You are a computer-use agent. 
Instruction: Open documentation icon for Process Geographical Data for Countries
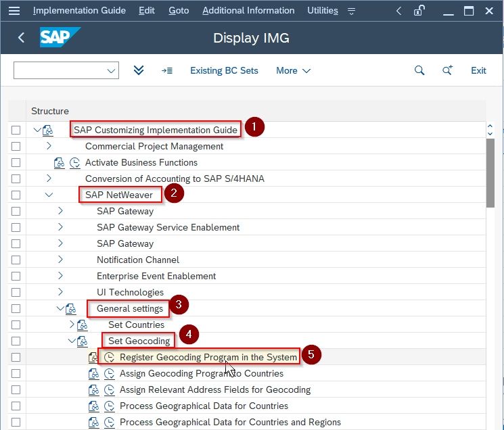pyautogui.click(x=94, y=406)
